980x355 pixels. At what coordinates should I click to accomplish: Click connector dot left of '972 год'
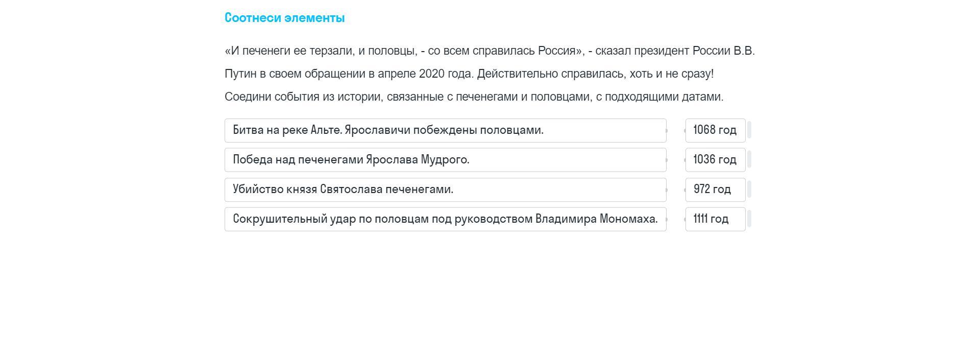[x=685, y=190]
